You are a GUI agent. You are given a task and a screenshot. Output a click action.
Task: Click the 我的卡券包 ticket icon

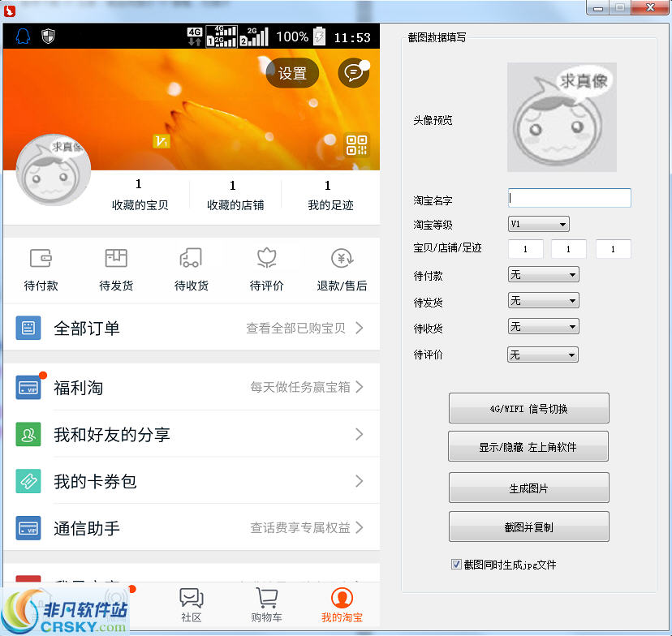(x=28, y=481)
